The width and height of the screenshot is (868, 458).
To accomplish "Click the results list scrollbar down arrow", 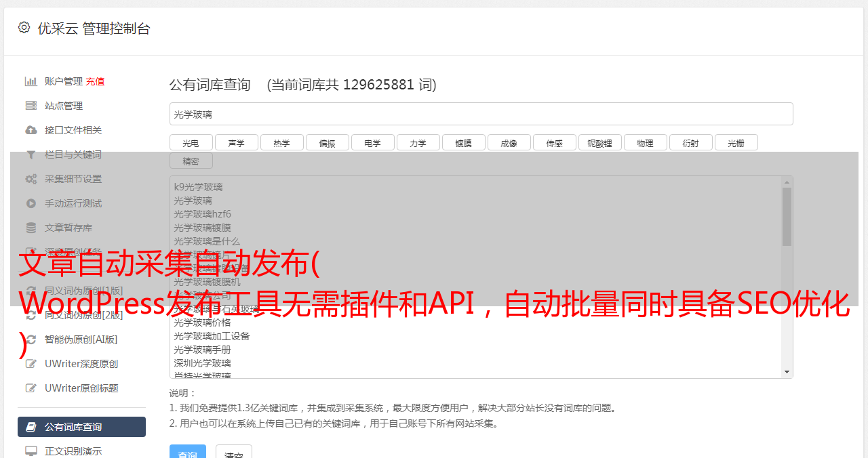I will 787,372.
